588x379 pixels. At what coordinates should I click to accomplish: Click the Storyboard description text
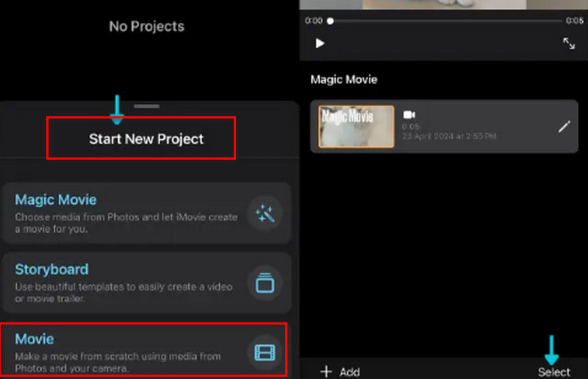click(123, 293)
